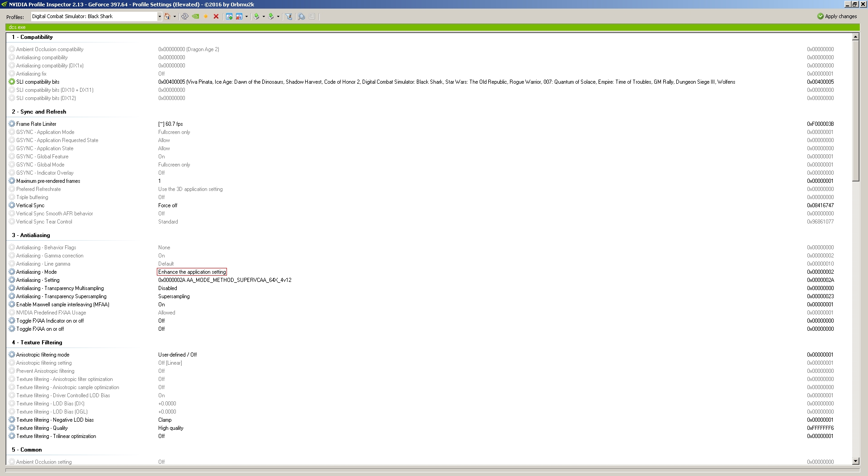Viewport: 868px width, 476px height.
Task: Click the remove application from profile icon
Action: click(x=239, y=16)
